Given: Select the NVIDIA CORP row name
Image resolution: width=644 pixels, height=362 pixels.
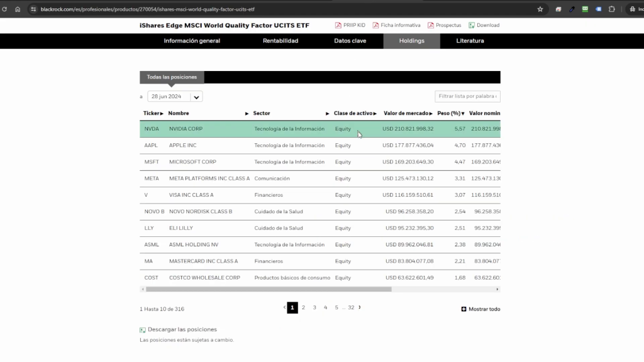Looking at the screenshot, I should 186,129.
